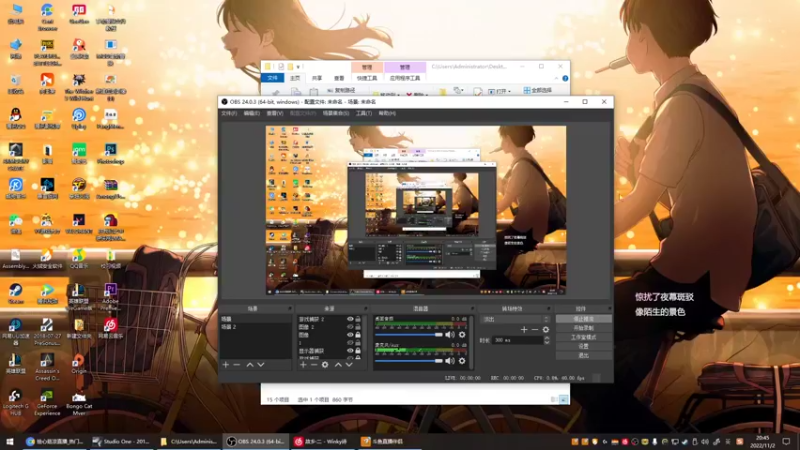Click the 300 ms duration field

click(x=518, y=340)
